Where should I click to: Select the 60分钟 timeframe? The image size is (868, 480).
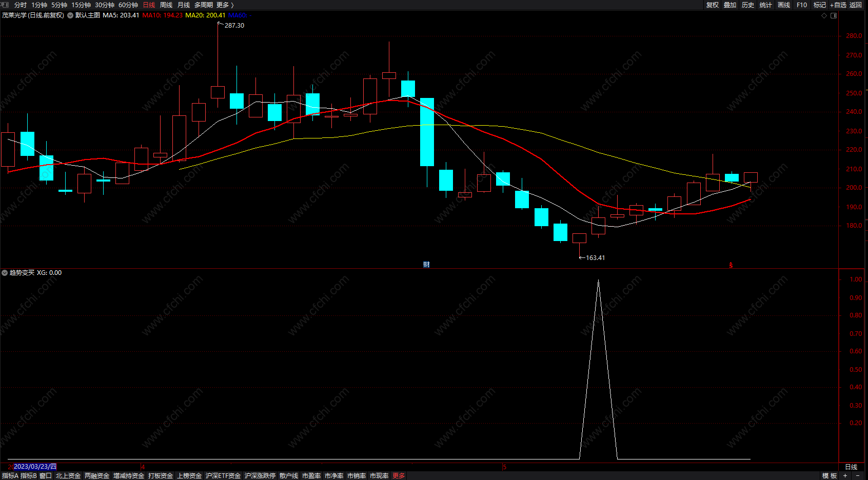click(x=128, y=5)
